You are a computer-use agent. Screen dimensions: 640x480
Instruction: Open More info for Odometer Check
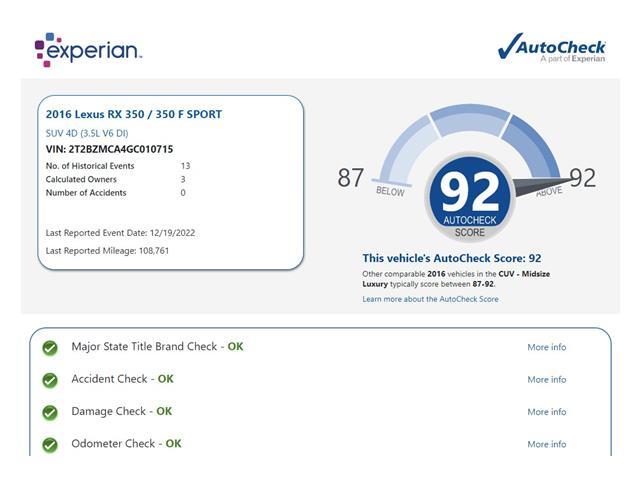tap(547, 444)
